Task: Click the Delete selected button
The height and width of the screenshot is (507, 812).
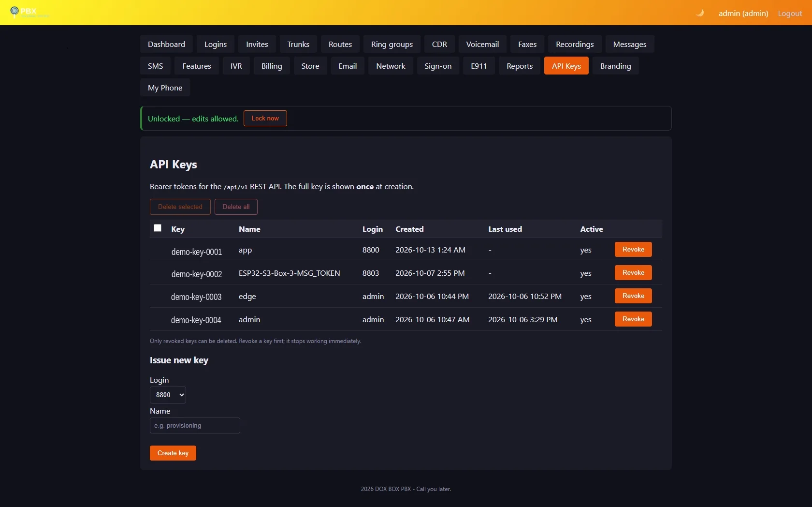Action: click(180, 207)
